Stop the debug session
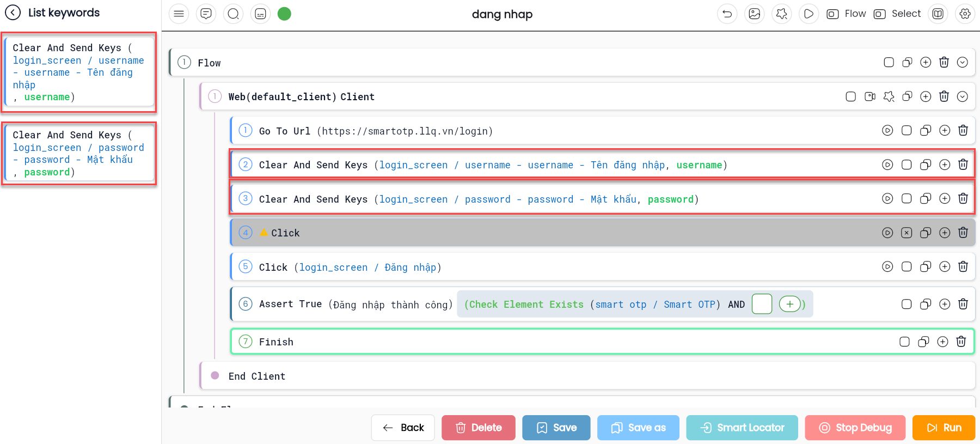The height and width of the screenshot is (444, 980). [855, 428]
